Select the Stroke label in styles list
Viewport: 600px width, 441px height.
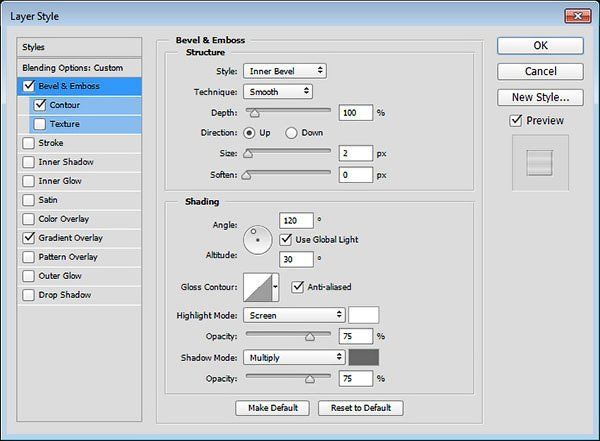[x=51, y=143]
